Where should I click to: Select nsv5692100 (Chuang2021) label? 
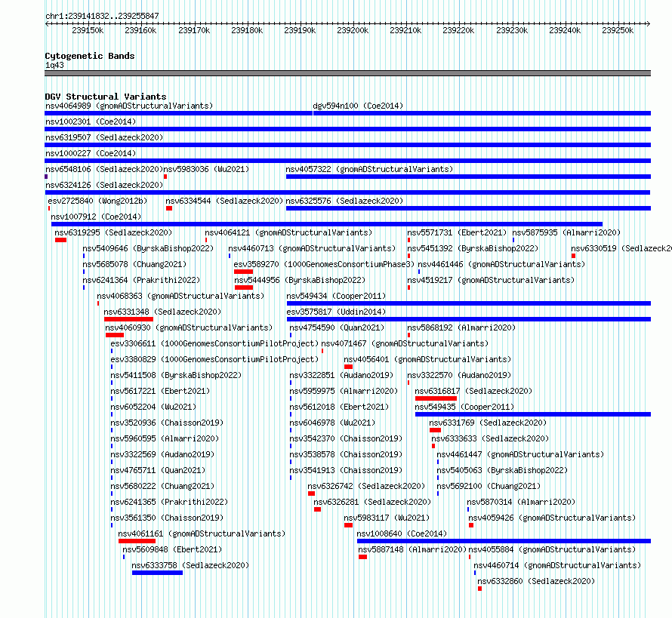coord(489,486)
